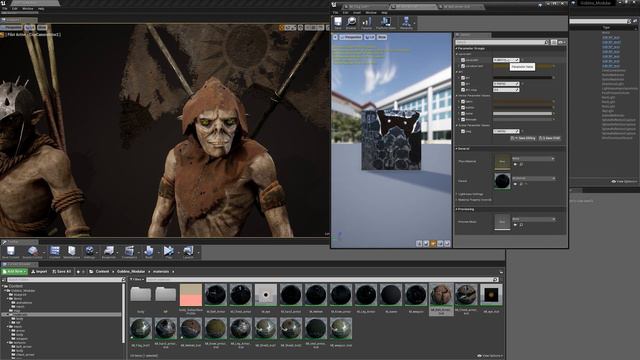640x360 pixels.
Task: Click the Play icon in main toolbar
Action: click(x=168, y=252)
